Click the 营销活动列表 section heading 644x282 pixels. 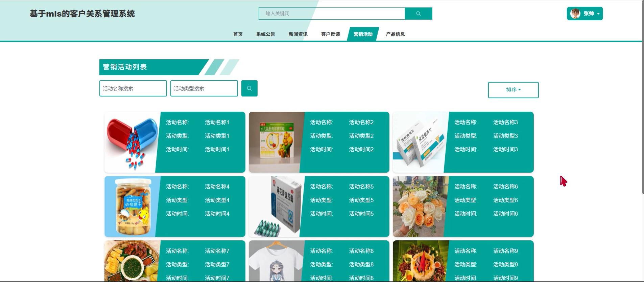[125, 67]
